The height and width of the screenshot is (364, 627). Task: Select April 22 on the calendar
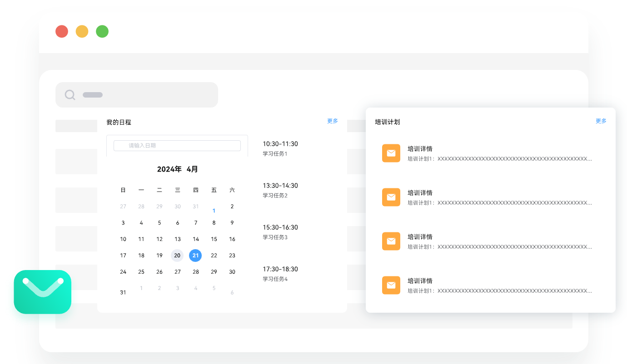pyautogui.click(x=214, y=256)
